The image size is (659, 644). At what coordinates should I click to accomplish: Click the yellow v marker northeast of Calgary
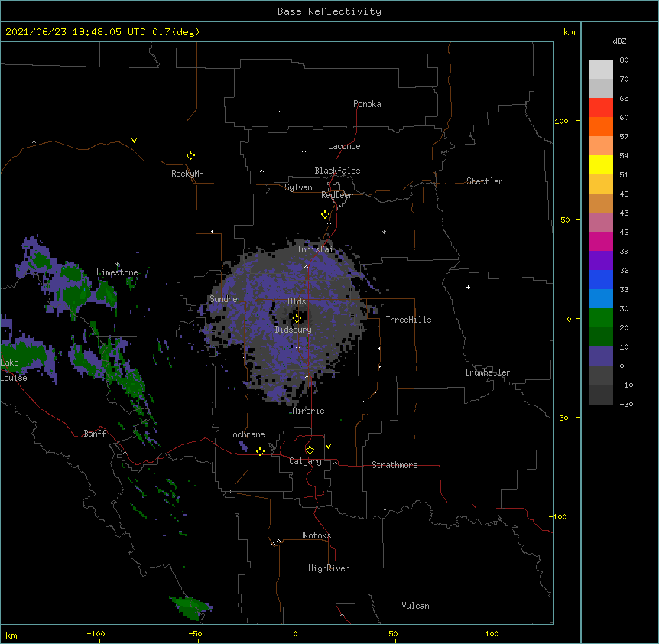(x=328, y=447)
